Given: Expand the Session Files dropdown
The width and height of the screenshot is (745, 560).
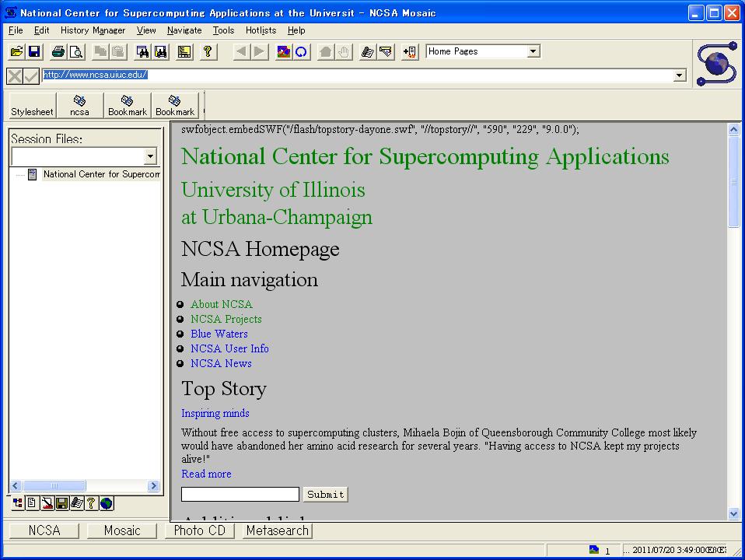Looking at the screenshot, I should 150,156.
